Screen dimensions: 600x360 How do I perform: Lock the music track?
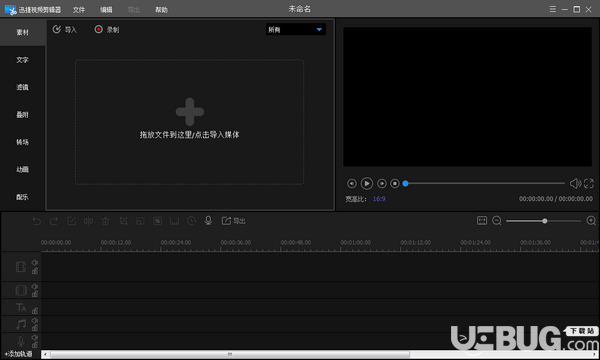[x=35, y=328]
